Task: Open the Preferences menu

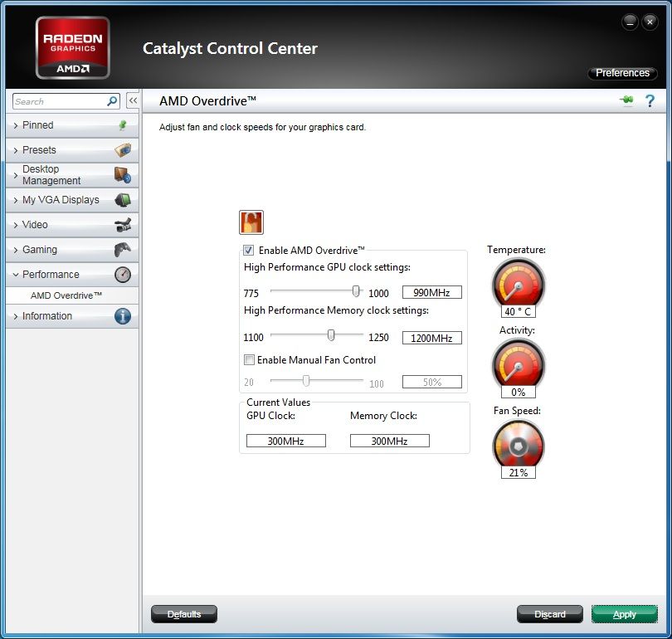Action: tap(622, 73)
